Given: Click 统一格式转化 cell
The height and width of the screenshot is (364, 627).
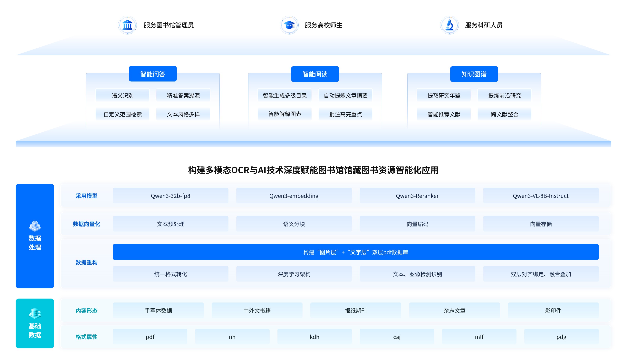Looking at the screenshot, I should pyautogui.click(x=170, y=274).
